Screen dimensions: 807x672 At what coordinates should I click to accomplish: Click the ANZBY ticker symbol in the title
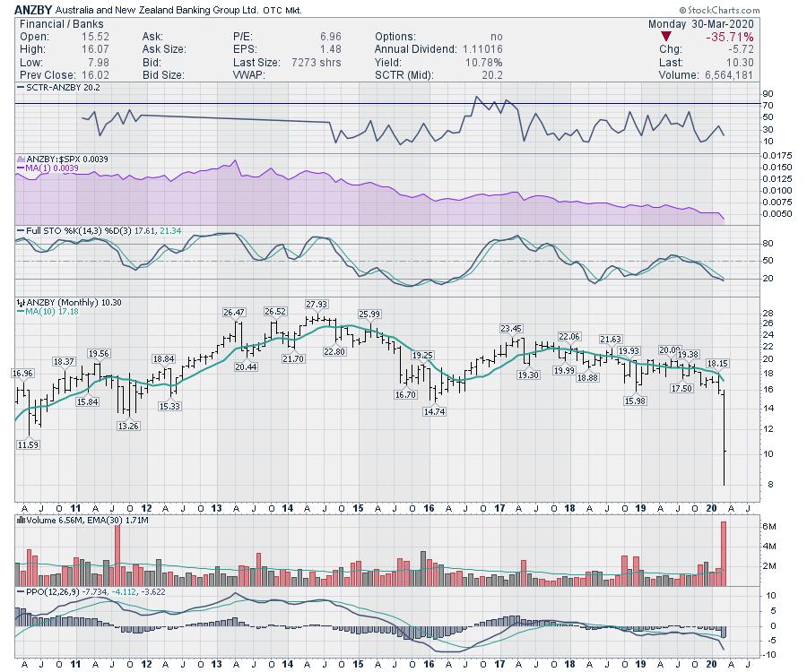pyautogui.click(x=33, y=10)
